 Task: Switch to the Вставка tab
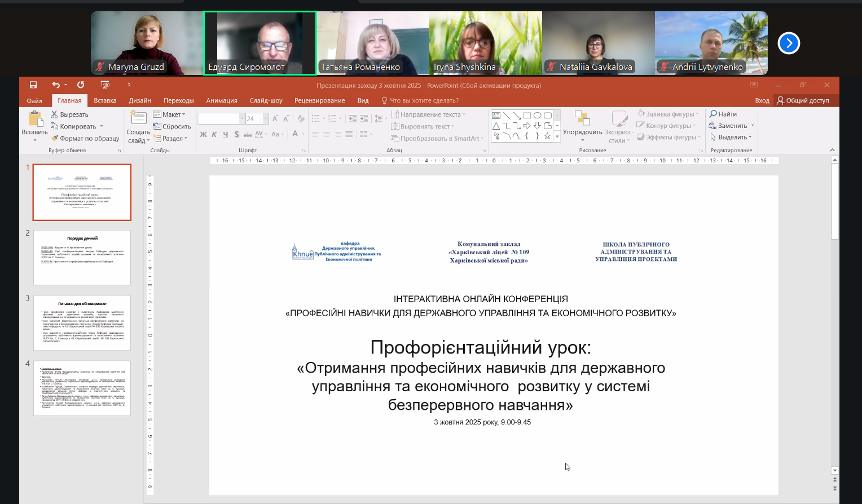point(105,100)
